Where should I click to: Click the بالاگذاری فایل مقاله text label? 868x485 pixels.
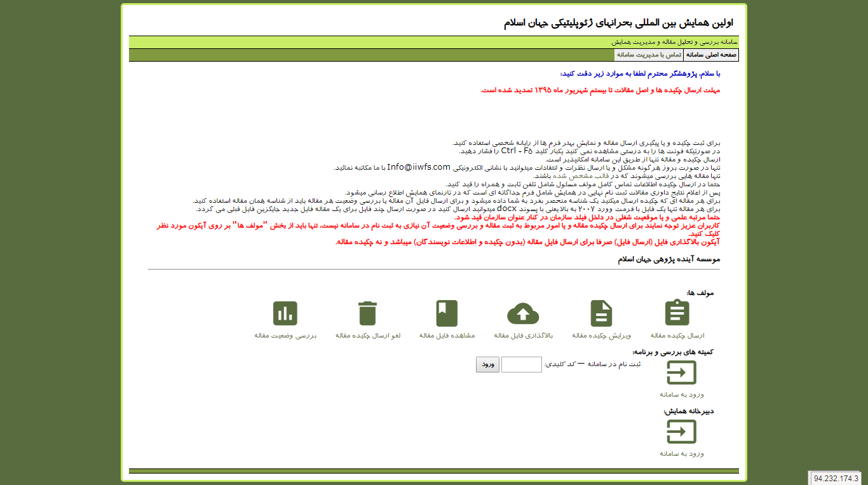coord(522,336)
